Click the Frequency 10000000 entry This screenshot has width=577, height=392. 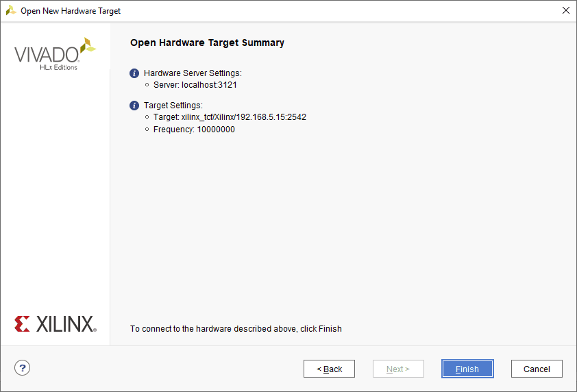(x=194, y=130)
